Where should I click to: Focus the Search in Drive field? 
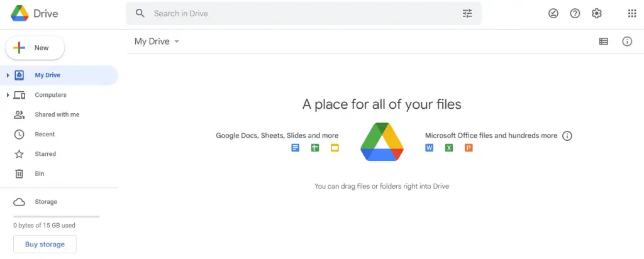click(304, 14)
